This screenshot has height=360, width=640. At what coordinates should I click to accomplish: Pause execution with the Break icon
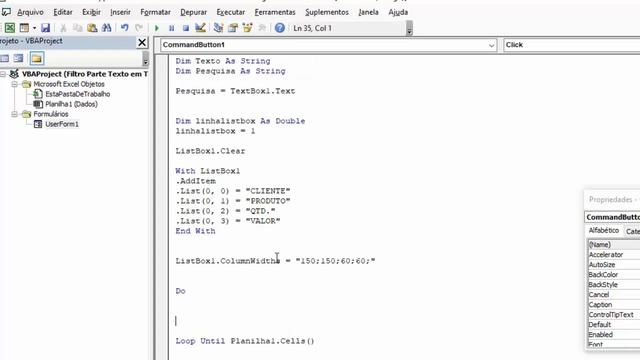click(171, 28)
